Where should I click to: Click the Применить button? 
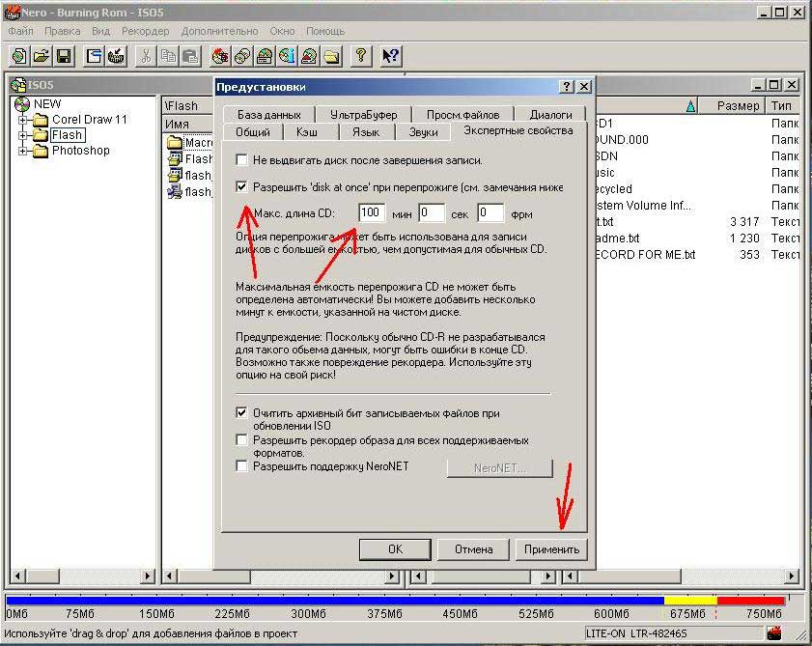551,549
